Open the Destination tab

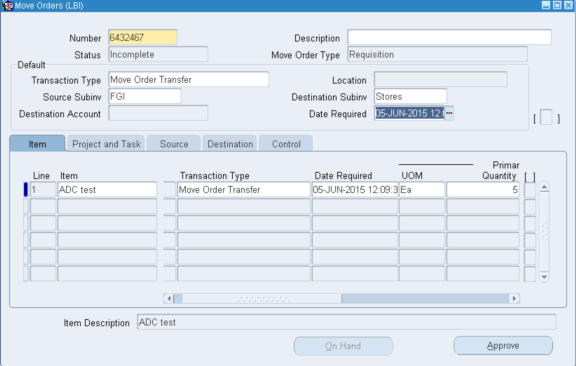pos(230,144)
